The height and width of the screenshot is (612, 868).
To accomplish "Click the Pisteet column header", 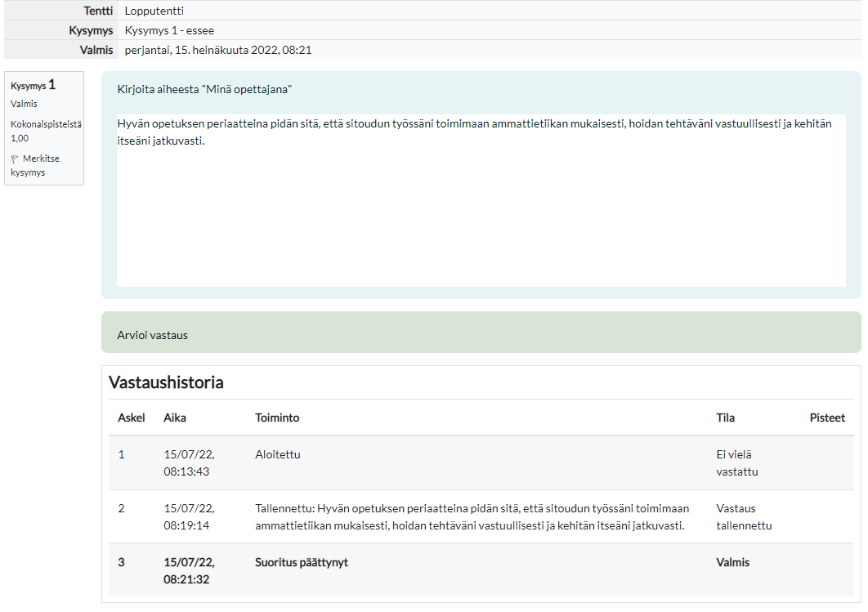I will (827, 418).
